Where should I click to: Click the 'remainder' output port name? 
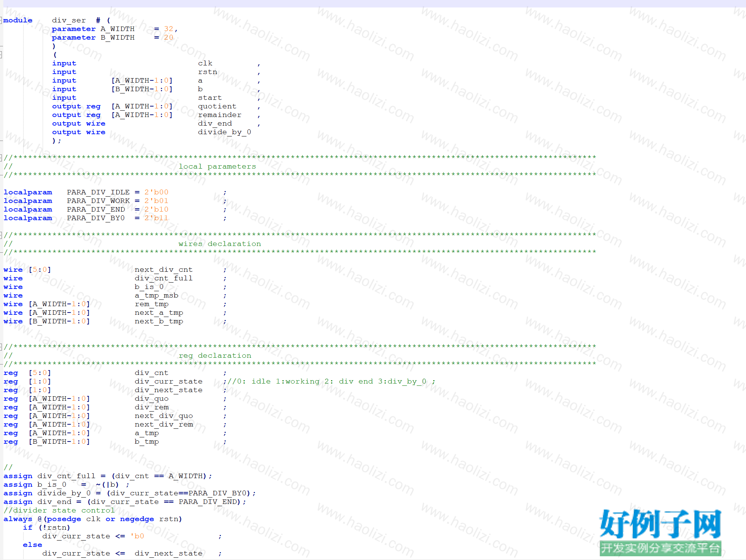[x=220, y=115]
